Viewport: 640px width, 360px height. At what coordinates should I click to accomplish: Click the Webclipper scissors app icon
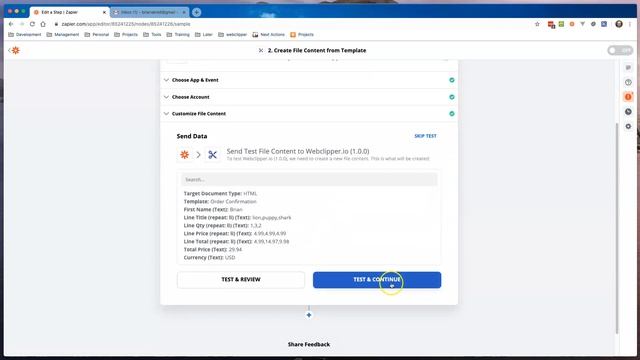[212, 155]
